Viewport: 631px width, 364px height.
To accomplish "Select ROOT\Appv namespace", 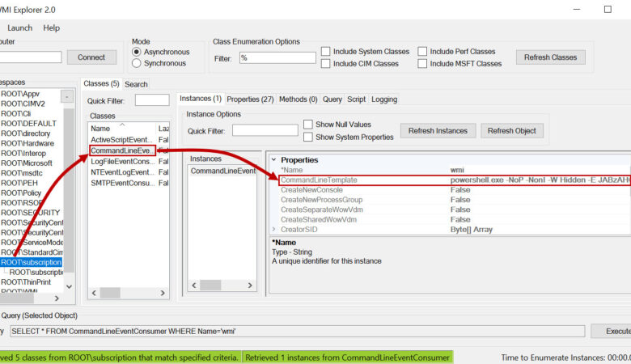I will click(x=20, y=94).
